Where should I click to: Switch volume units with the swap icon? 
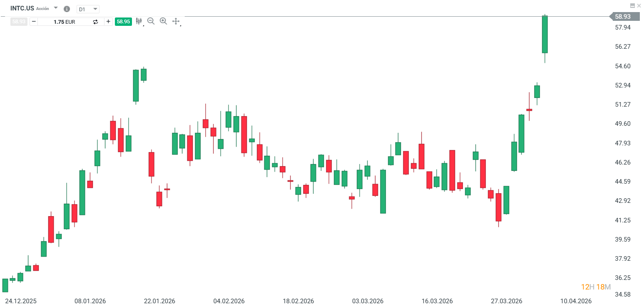(96, 22)
